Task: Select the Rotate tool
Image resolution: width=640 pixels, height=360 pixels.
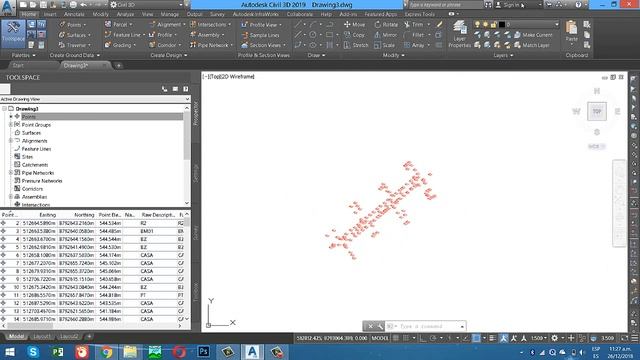Action: click(386, 24)
